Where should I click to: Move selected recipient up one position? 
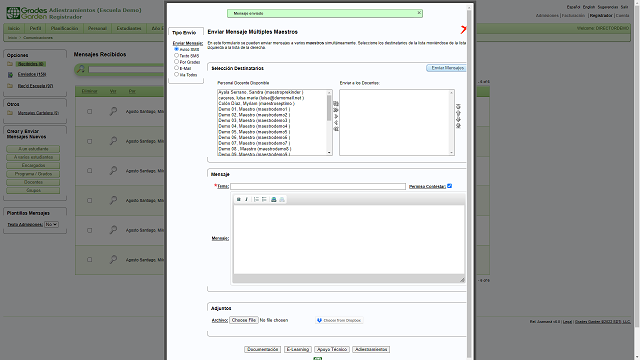(458, 113)
